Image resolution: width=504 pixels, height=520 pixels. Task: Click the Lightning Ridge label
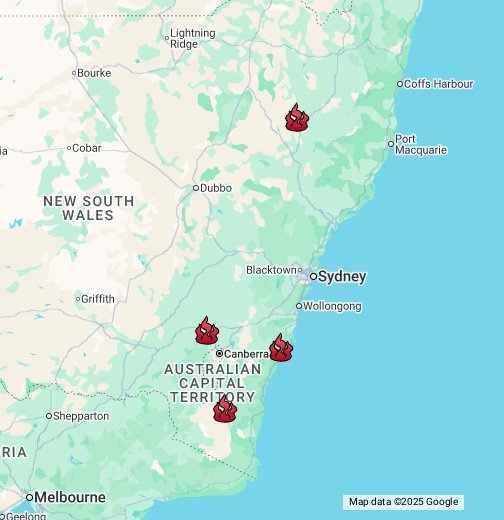point(193,39)
